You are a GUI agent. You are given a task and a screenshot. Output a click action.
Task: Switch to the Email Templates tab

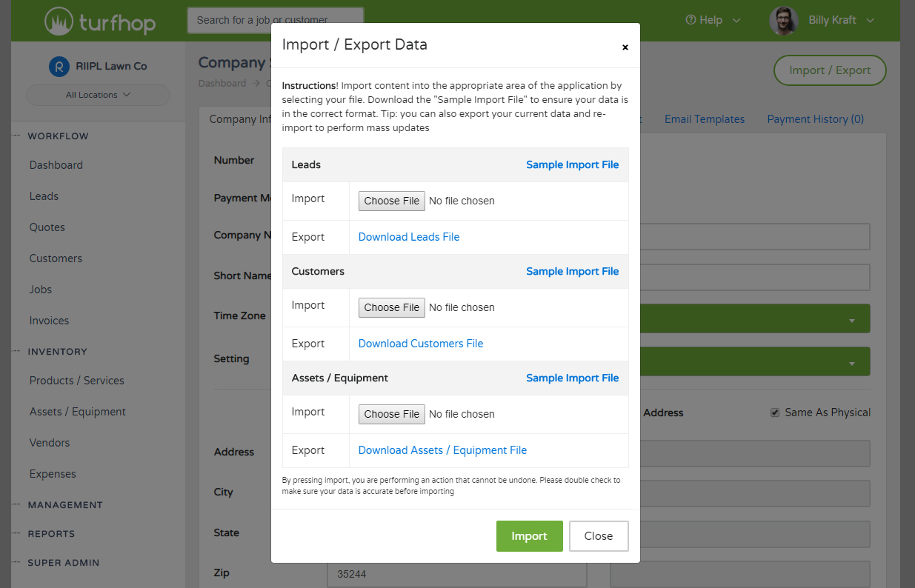[704, 119]
